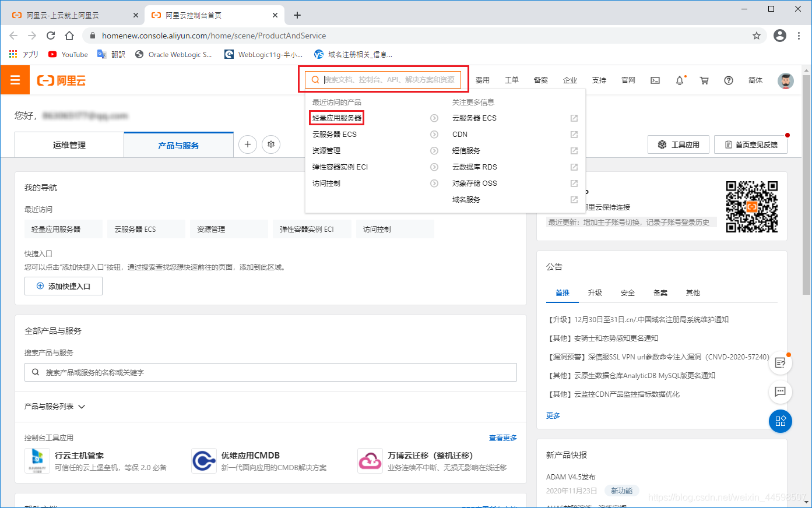Open 优维应用CMDB tool icon
The width and height of the screenshot is (812, 508).
pos(204,461)
